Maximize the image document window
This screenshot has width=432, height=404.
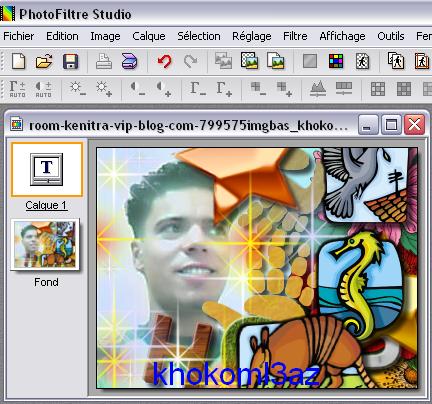pyautogui.click(x=391, y=125)
